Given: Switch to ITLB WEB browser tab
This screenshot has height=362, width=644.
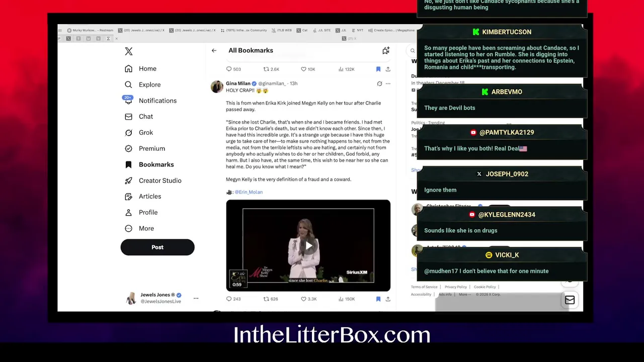Looking at the screenshot, I should (x=282, y=30).
